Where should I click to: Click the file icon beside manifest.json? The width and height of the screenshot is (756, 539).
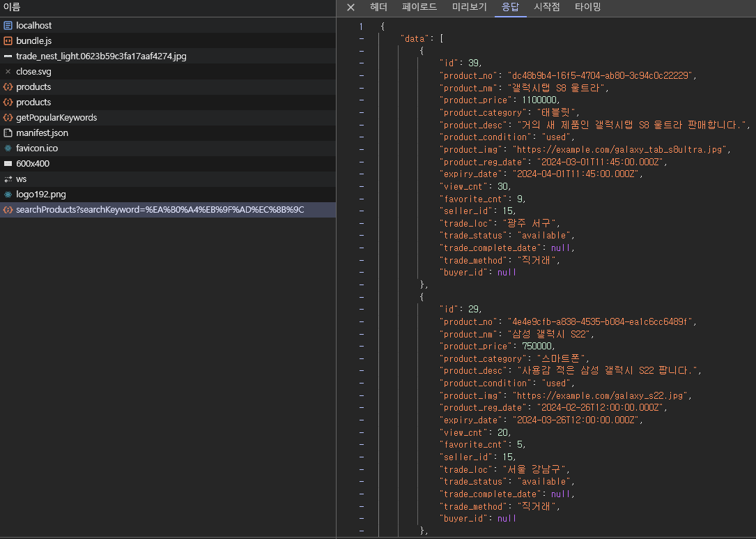tap(8, 132)
